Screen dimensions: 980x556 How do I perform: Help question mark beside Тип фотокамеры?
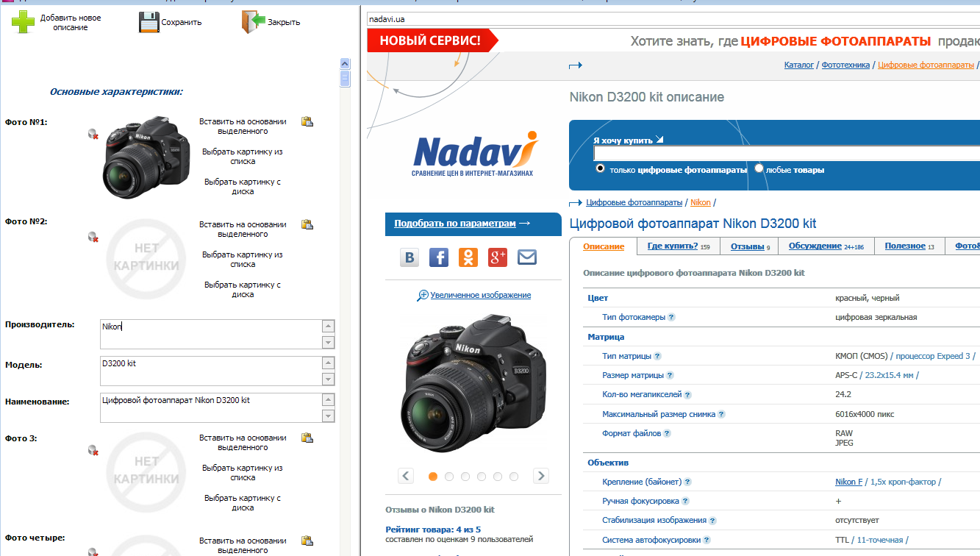coord(671,317)
